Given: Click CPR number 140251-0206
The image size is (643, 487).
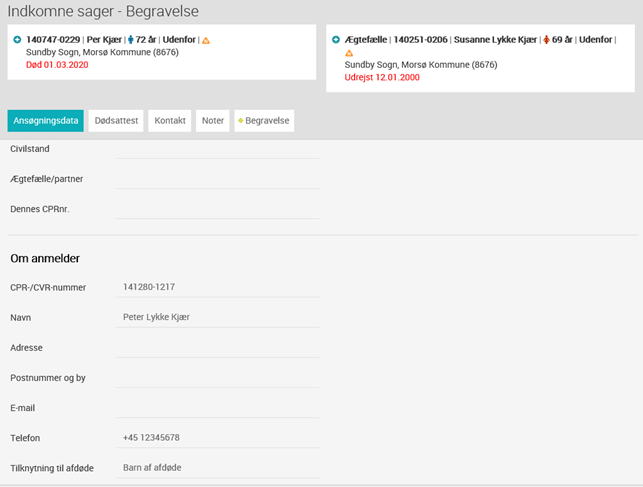Looking at the screenshot, I should [420, 40].
